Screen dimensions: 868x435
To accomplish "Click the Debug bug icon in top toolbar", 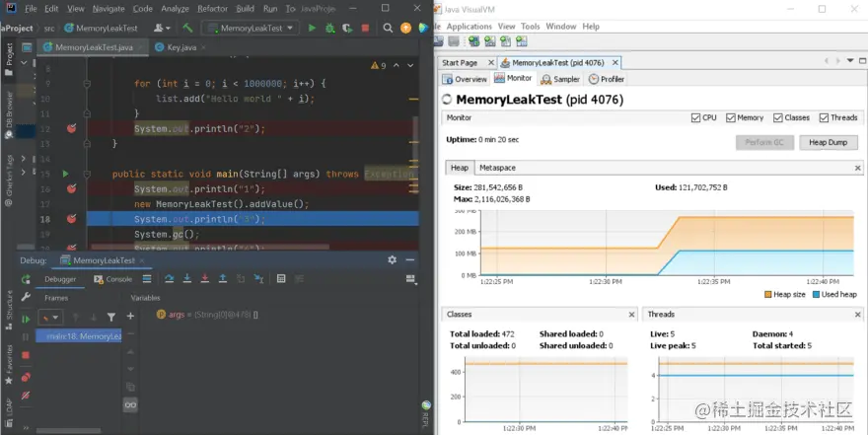I will (329, 28).
